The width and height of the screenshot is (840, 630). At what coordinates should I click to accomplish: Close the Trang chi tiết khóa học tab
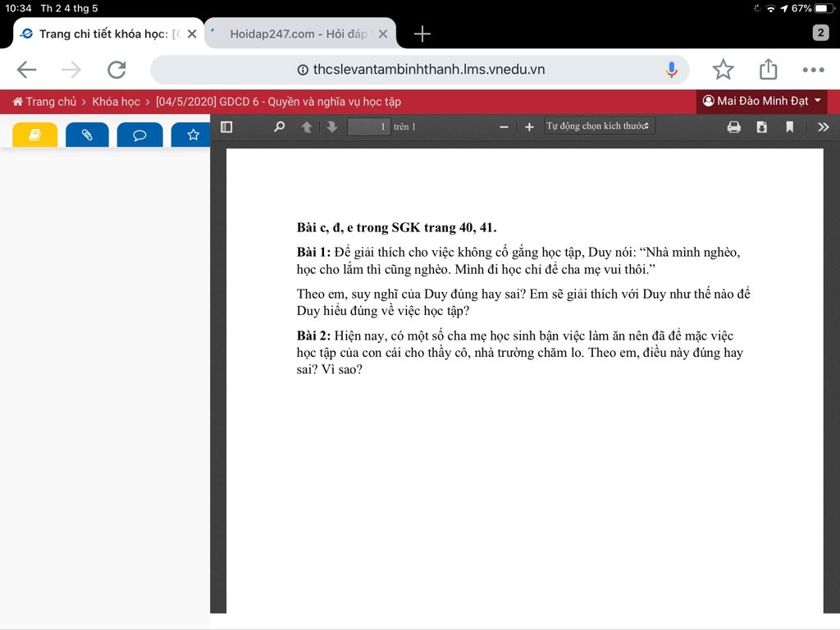click(192, 34)
